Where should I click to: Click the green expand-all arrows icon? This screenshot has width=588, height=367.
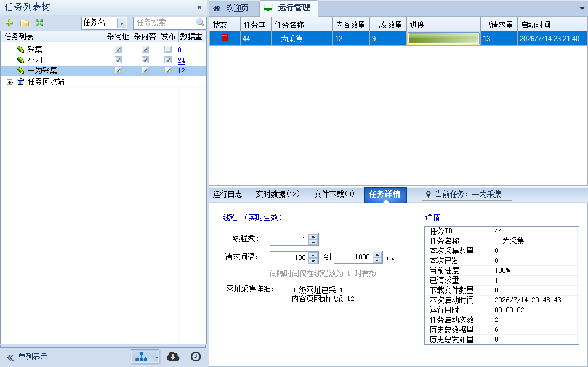pos(39,23)
